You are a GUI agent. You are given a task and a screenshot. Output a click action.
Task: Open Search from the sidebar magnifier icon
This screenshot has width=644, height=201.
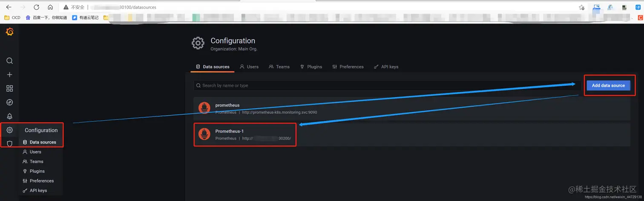9,61
